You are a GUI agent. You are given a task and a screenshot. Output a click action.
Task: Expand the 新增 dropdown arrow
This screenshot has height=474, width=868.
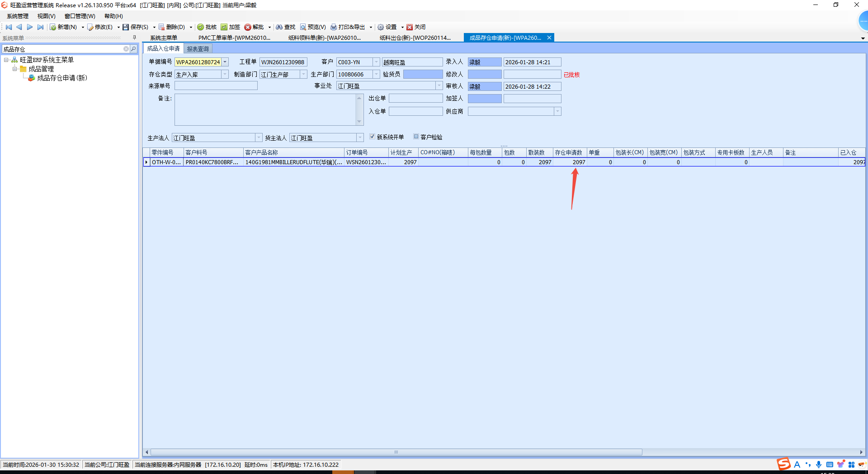tap(83, 27)
